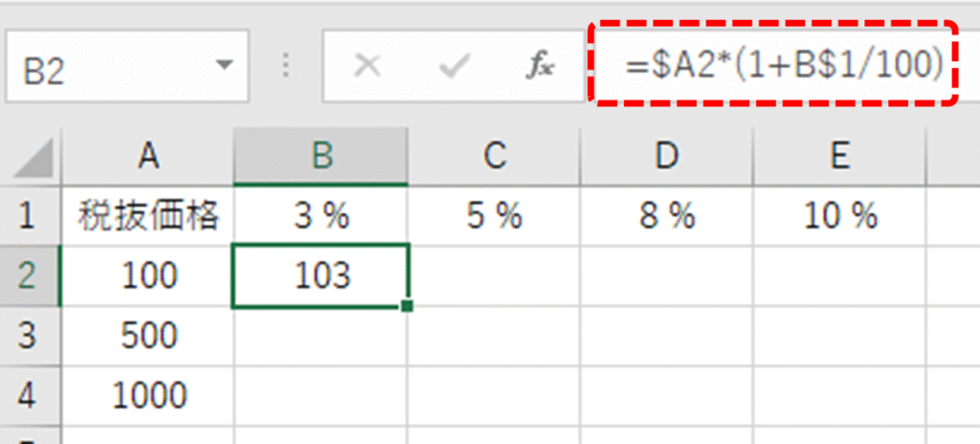Image resolution: width=980 pixels, height=444 pixels.
Task: Select the cell with value 1000
Action: 147,394
